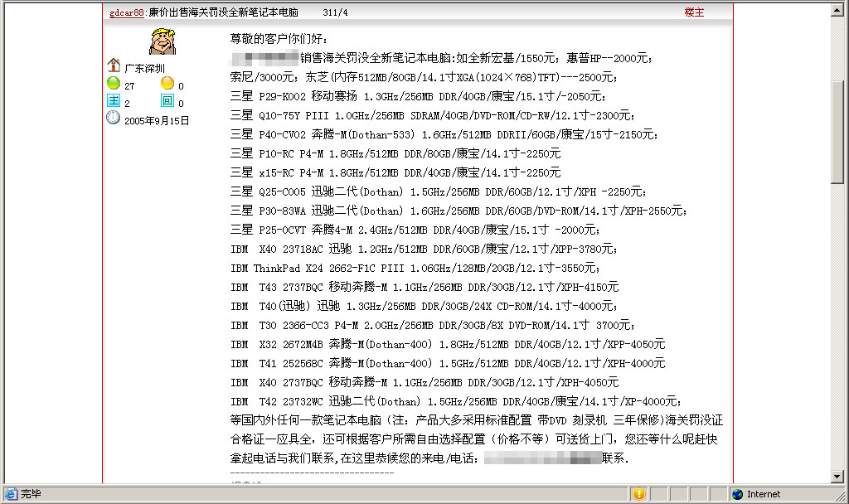Click the greeting line 尊敬的客户你们好

coord(279,39)
